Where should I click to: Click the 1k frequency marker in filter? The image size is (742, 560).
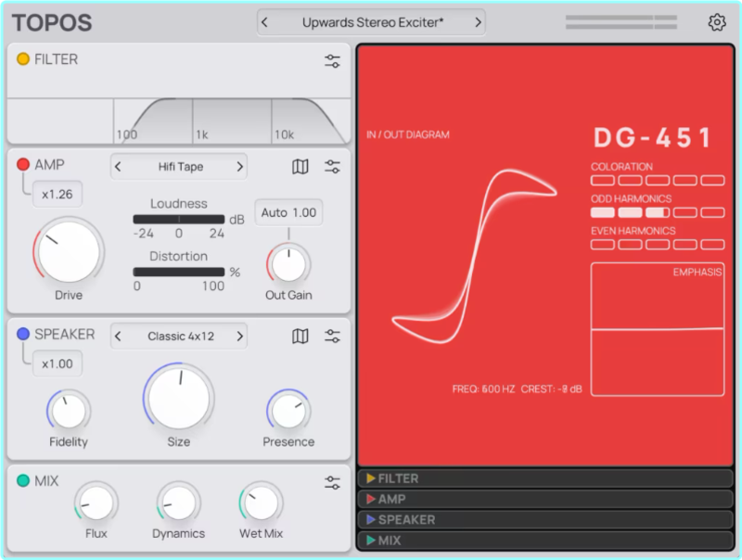(202, 134)
